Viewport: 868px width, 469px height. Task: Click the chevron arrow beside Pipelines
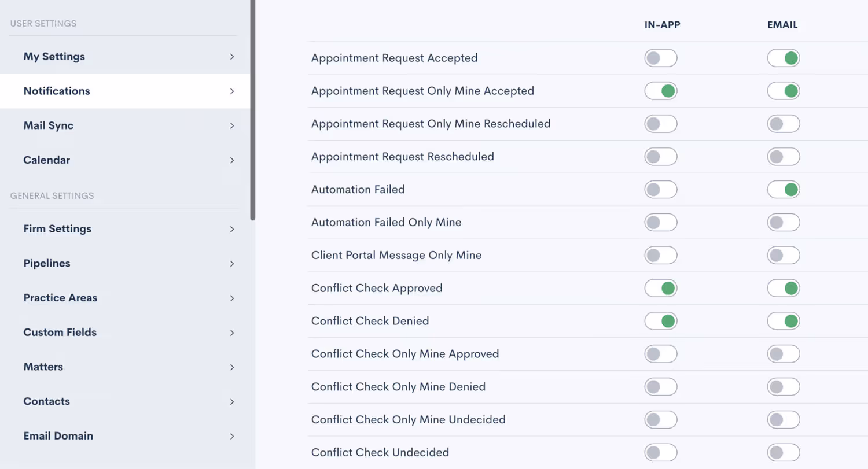tap(231, 264)
